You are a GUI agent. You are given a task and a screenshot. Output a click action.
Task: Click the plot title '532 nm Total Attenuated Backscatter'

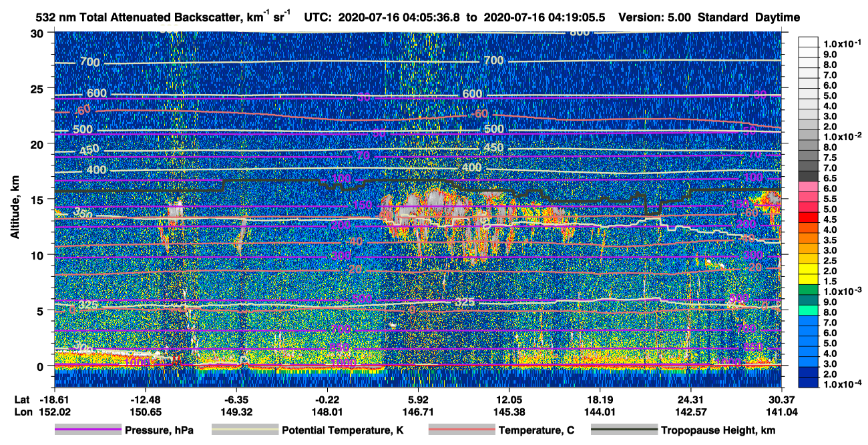(138, 17)
